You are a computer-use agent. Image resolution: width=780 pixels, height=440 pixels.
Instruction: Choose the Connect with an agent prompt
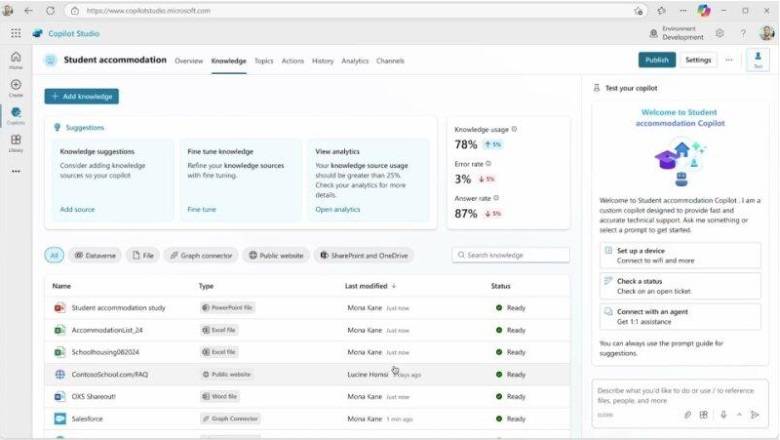[x=680, y=317]
